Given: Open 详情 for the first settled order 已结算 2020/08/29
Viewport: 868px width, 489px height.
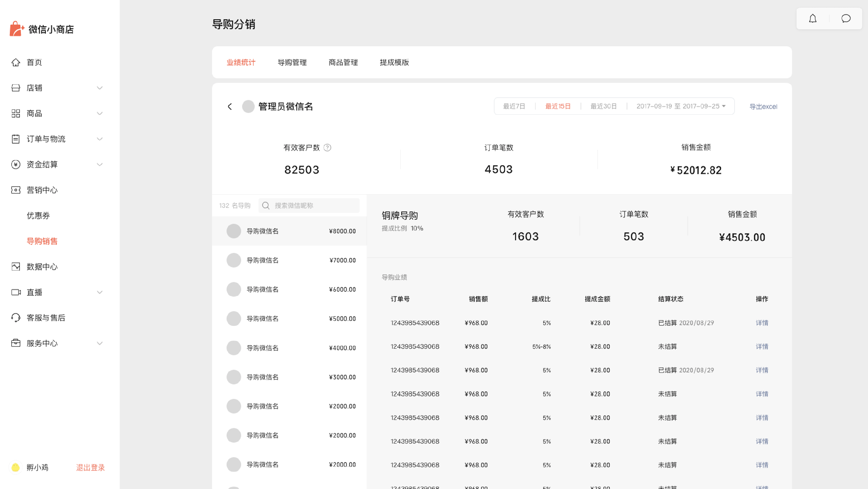Looking at the screenshot, I should (762, 323).
